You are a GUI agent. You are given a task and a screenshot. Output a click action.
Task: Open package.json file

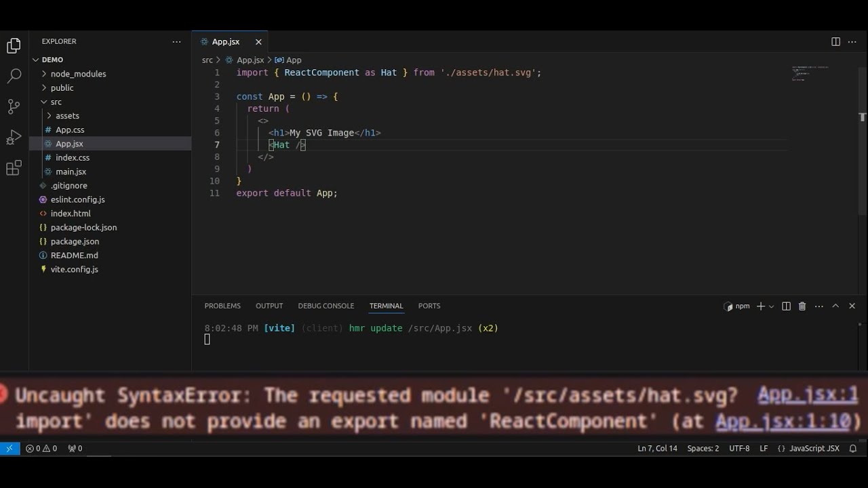pyautogui.click(x=75, y=241)
